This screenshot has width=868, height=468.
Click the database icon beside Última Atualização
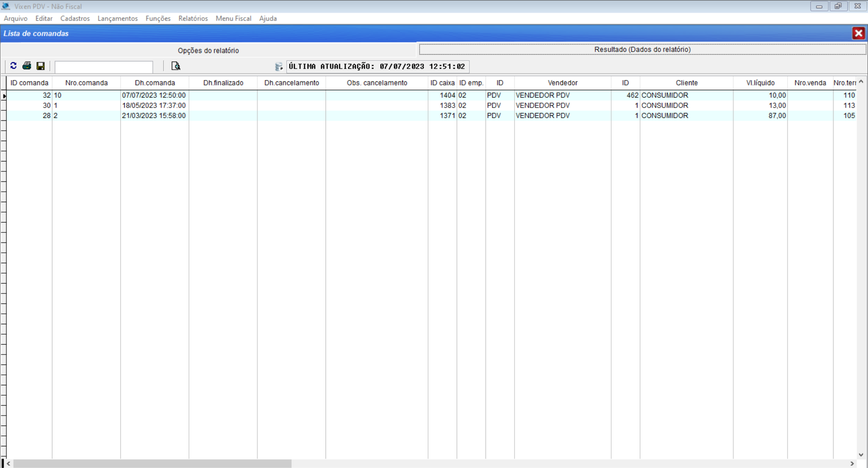pyautogui.click(x=278, y=67)
